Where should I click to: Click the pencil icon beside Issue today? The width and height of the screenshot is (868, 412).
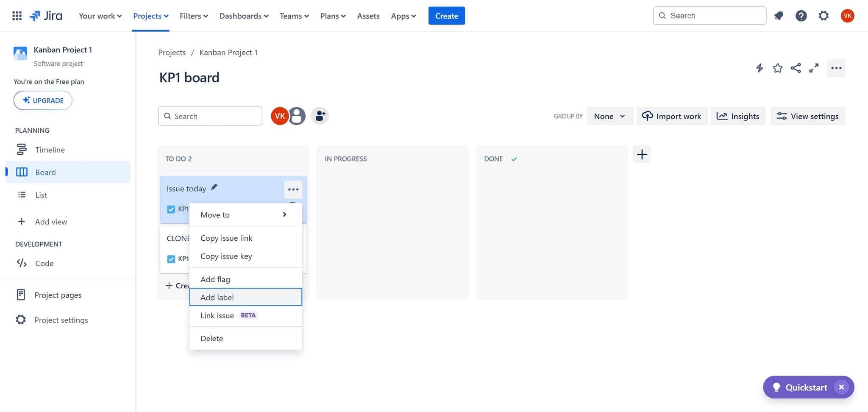pyautogui.click(x=214, y=187)
